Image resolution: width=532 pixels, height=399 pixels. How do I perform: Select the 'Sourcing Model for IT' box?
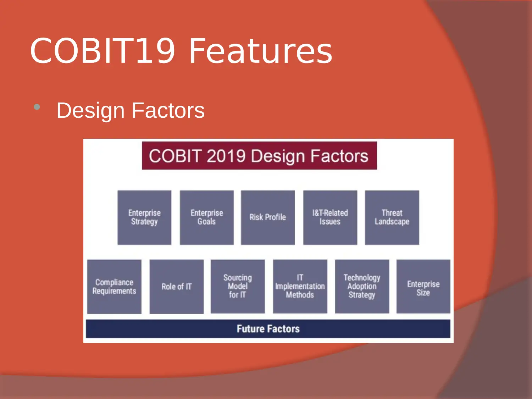[x=238, y=287]
